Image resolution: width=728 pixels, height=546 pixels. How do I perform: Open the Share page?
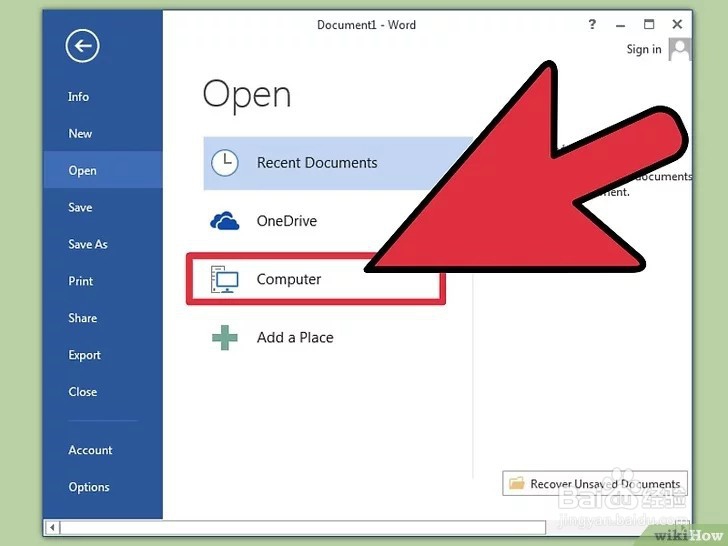(x=83, y=318)
